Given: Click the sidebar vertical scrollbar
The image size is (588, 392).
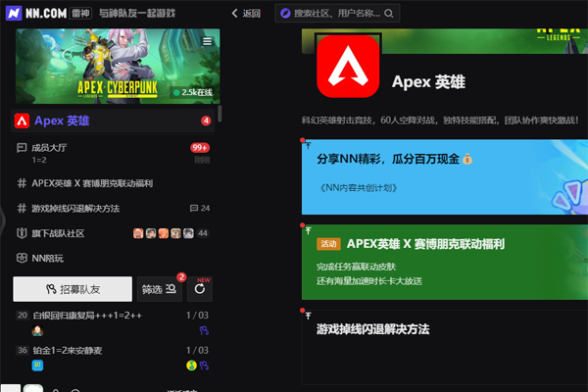Looking at the screenshot, I should [220, 114].
